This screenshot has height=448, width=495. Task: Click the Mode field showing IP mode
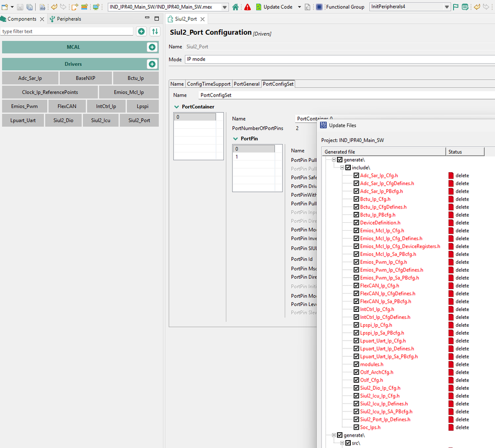coord(340,59)
